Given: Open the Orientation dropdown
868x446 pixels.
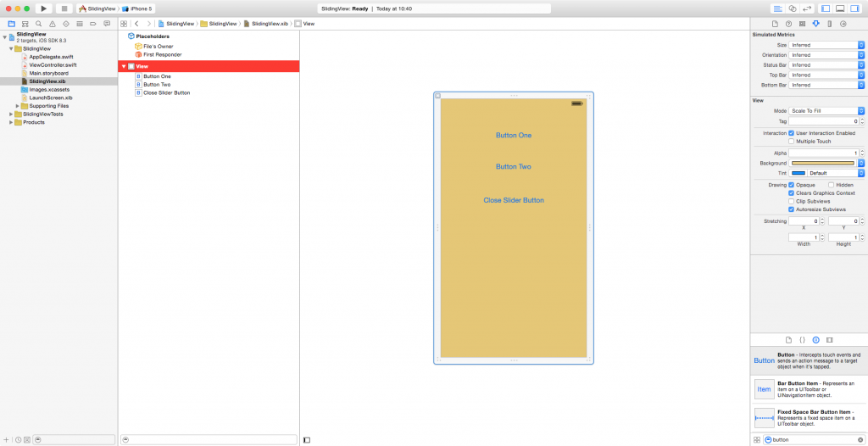Looking at the screenshot, I should coord(826,55).
